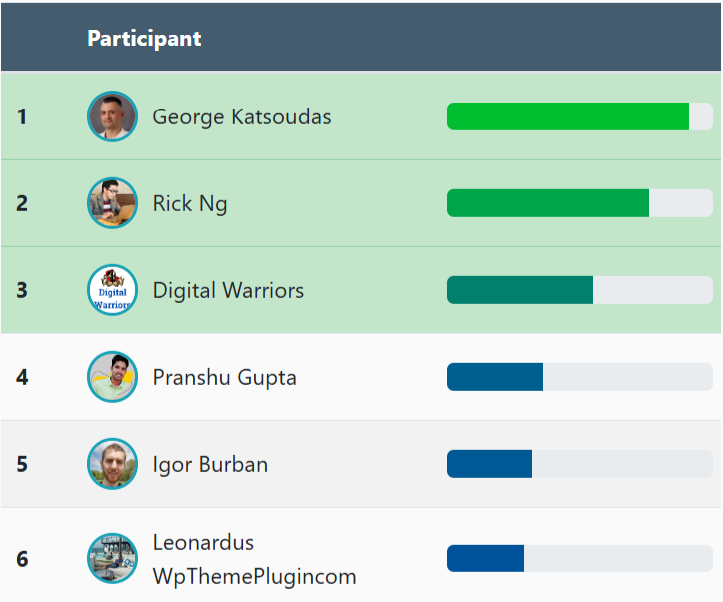The width and height of the screenshot is (723, 602).
Task: Open George Katsoudas participant name
Action: [x=241, y=117]
